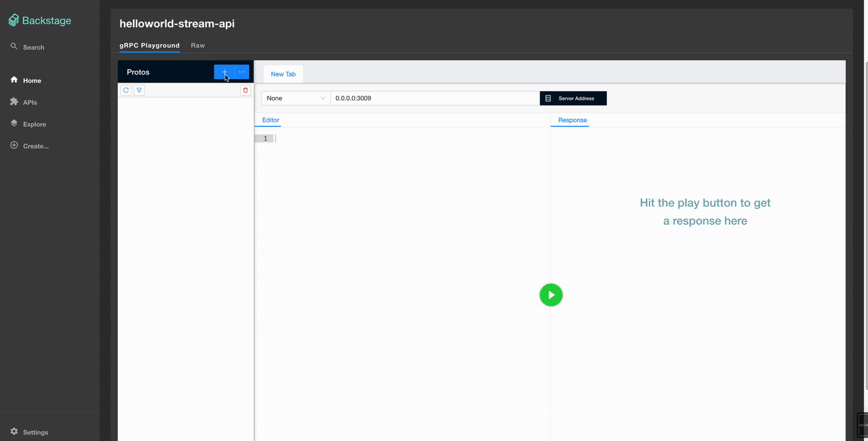Select the Response tab
This screenshot has width=868, height=441.
[572, 120]
